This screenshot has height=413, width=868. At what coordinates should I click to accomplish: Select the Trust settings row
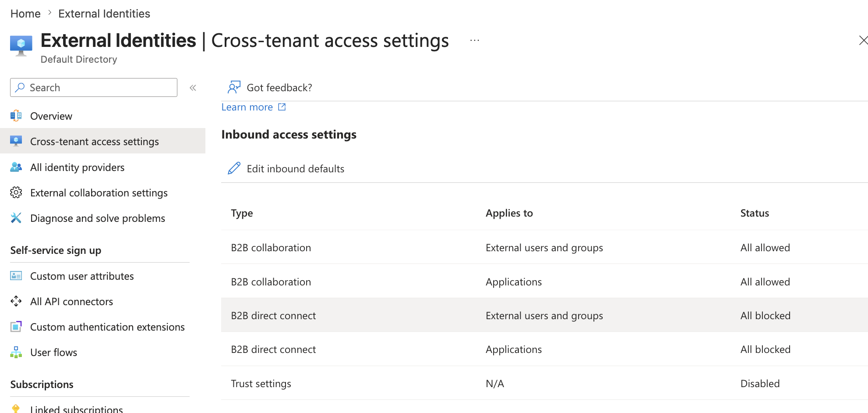544,383
